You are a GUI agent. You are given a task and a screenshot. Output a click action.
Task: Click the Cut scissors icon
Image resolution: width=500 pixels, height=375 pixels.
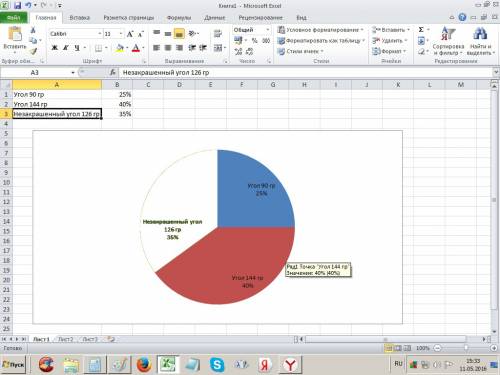[33, 30]
